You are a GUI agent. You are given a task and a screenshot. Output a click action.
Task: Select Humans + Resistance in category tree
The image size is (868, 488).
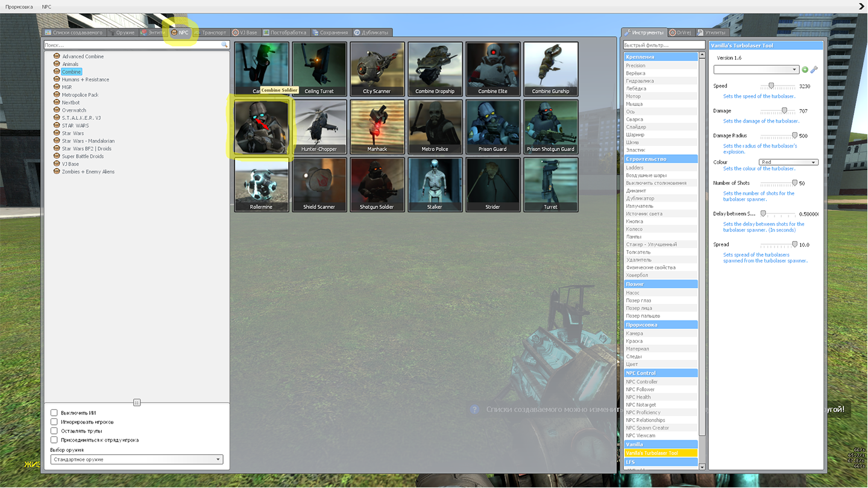click(x=85, y=80)
